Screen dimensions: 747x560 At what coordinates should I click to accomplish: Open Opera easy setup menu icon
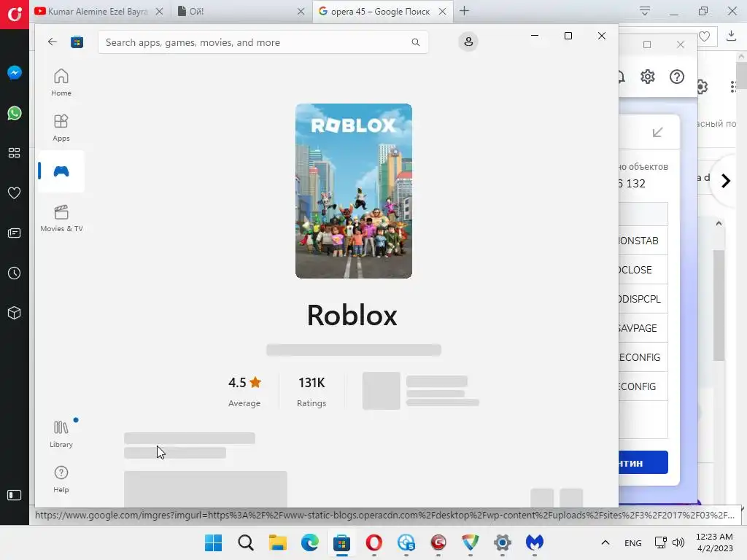(645, 11)
